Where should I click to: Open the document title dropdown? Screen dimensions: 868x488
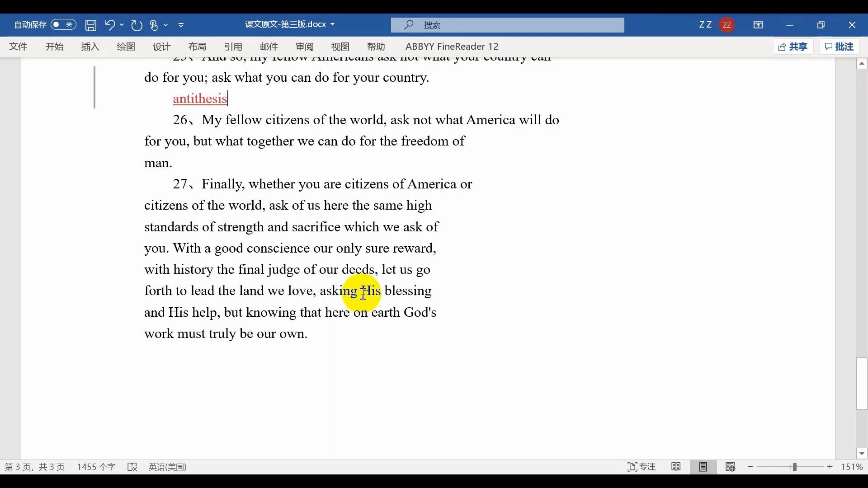pyautogui.click(x=333, y=24)
